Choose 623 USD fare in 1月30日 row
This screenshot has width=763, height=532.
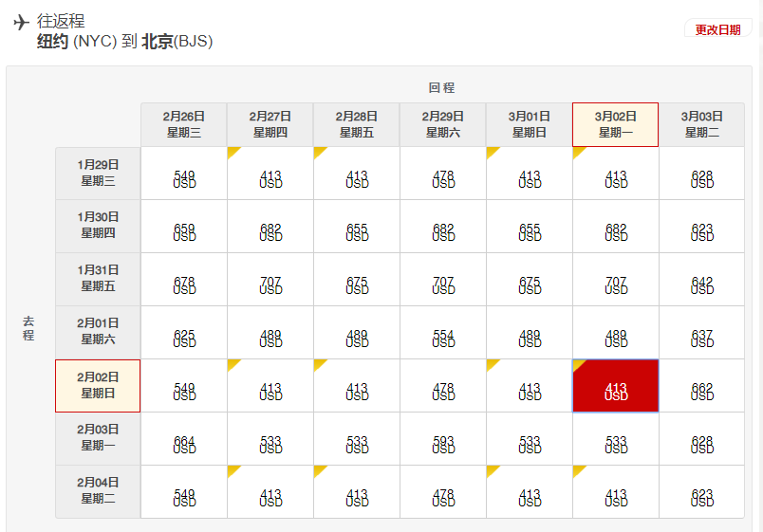coord(701,226)
